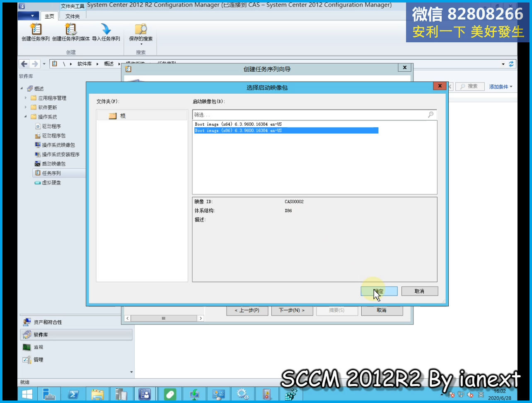Click the gears icon in the taskbar
The image size is (532, 403).
[x=243, y=394]
